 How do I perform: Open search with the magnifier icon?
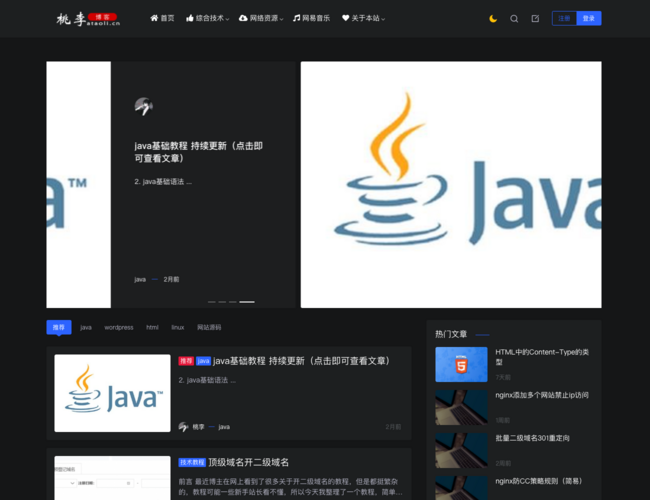[x=514, y=19]
